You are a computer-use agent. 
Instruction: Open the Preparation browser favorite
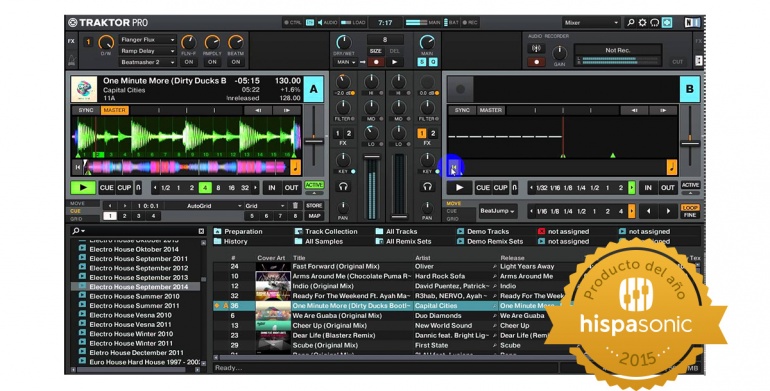[238, 231]
